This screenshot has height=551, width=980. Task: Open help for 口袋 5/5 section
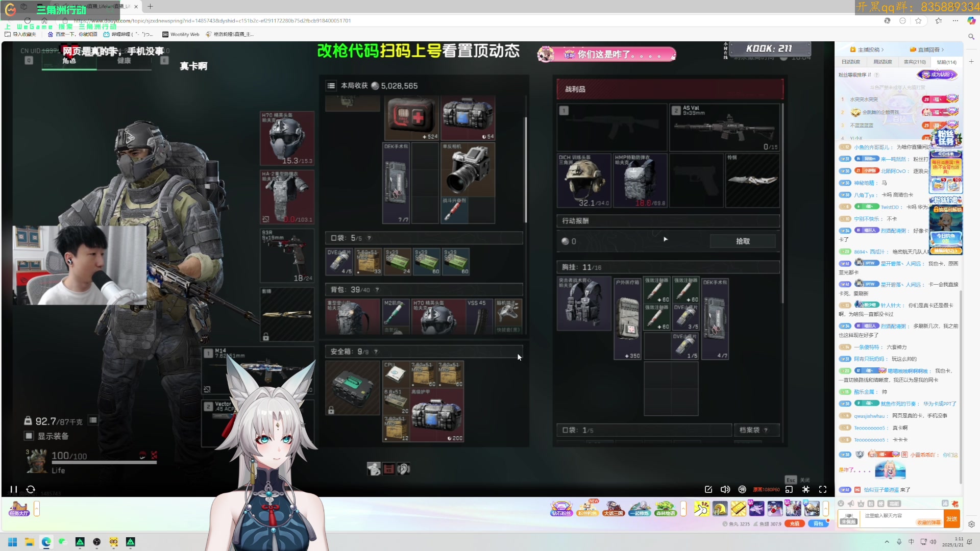369,238
